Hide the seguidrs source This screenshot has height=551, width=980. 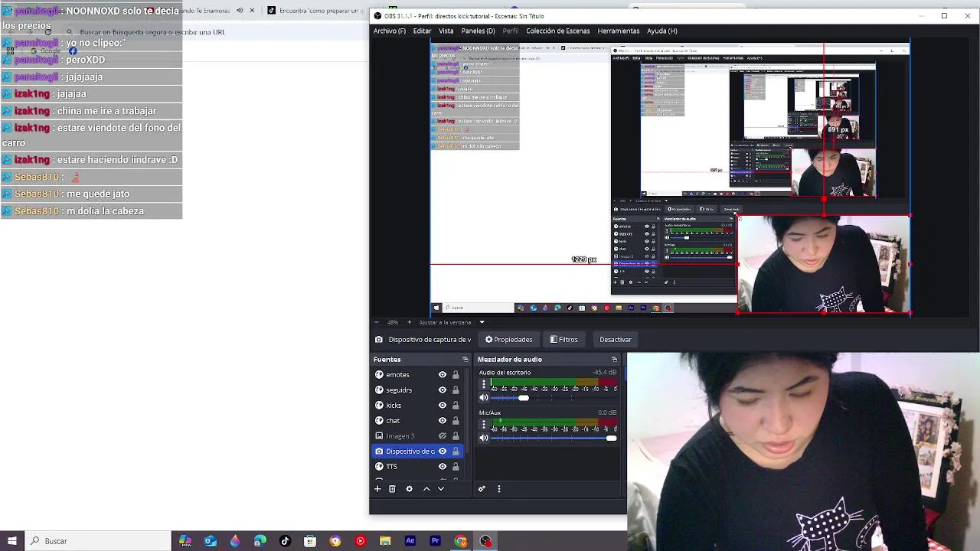[442, 390]
